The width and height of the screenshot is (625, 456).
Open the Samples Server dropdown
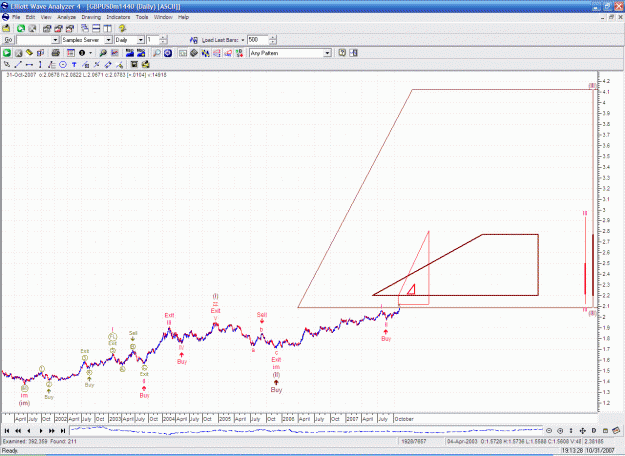point(108,40)
